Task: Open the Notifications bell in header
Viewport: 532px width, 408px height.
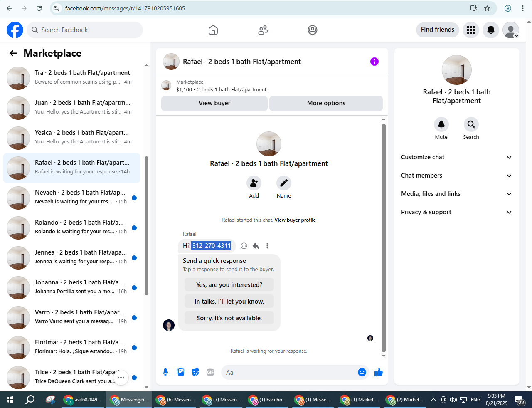Action: pos(491,30)
